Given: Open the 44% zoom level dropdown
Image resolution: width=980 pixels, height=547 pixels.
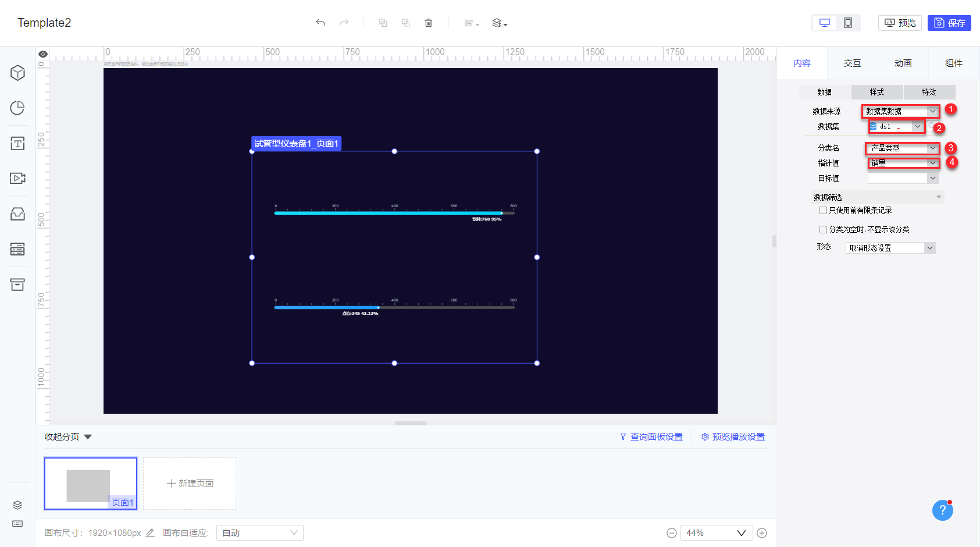Looking at the screenshot, I should tap(717, 533).
